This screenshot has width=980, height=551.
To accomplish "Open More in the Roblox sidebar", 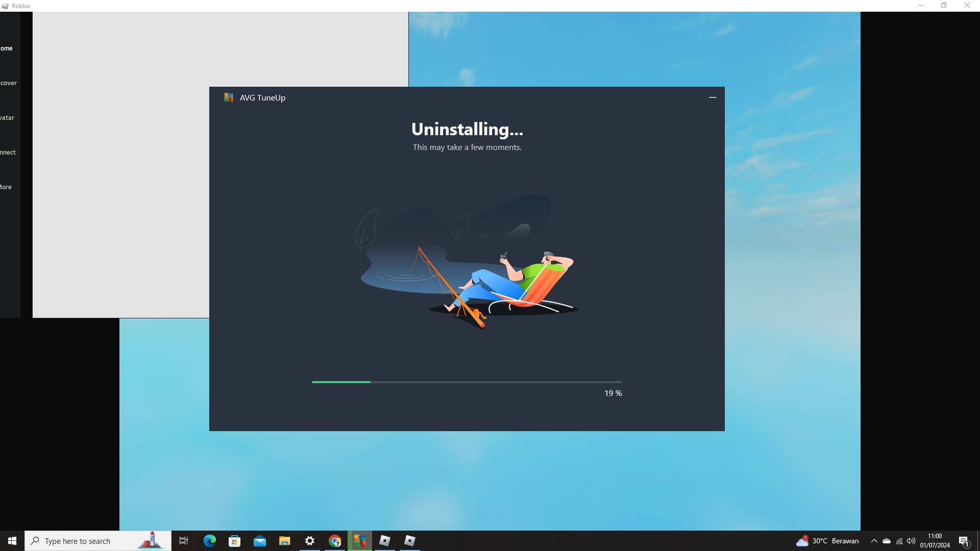I will (6, 187).
